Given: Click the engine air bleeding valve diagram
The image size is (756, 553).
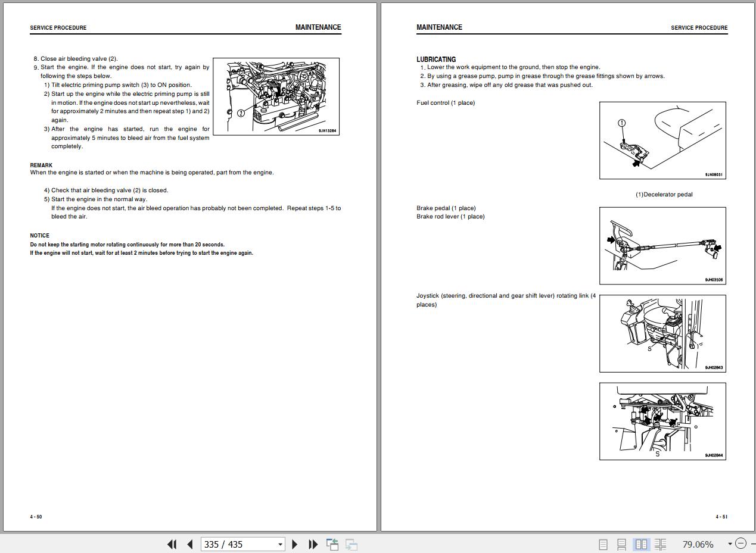Looking at the screenshot, I should (x=276, y=96).
